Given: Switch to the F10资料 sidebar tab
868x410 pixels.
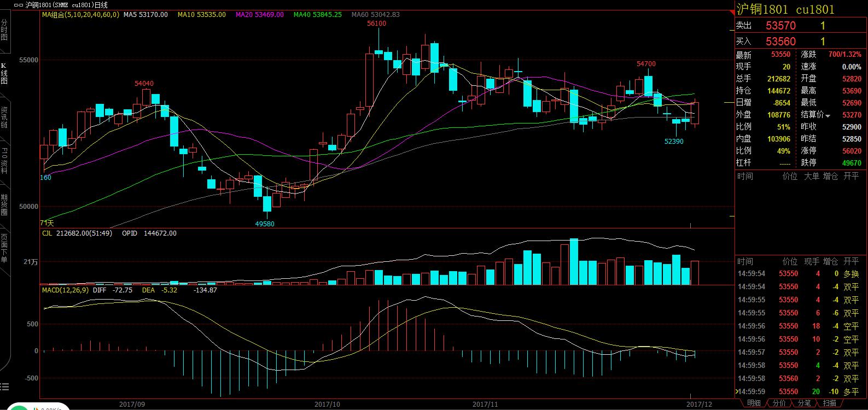Looking at the screenshot, I should click(x=4, y=160).
